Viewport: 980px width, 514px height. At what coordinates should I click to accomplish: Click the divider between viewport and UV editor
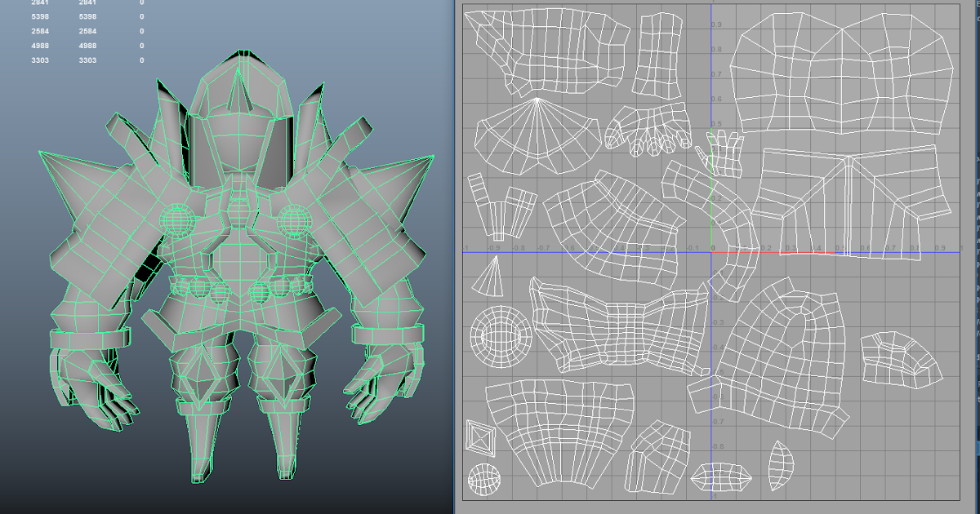[455, 257]
